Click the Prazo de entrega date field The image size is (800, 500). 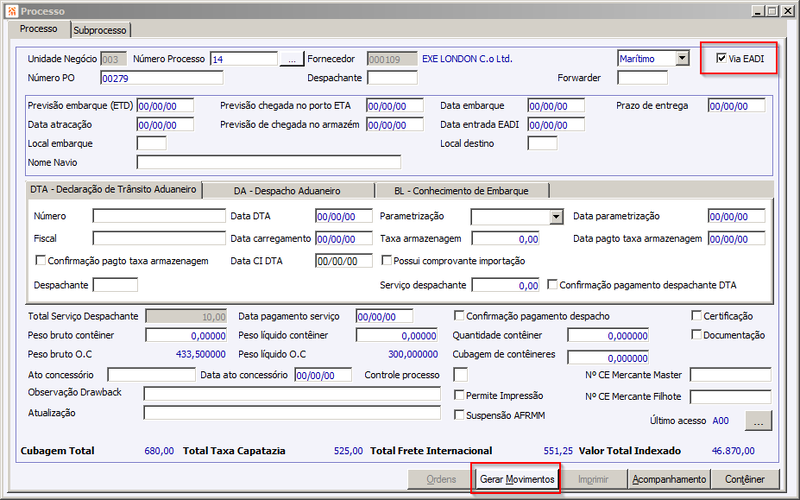click(737, 106)
